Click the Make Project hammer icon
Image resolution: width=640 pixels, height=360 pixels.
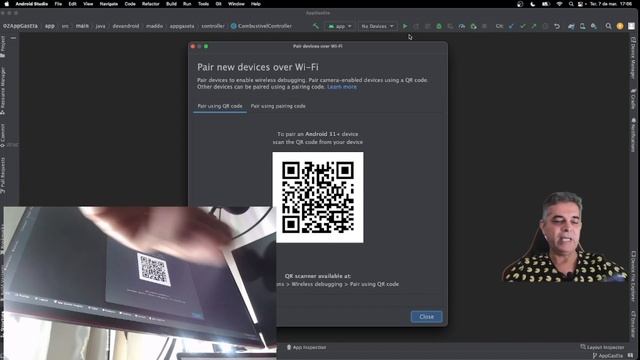(316, 26)
